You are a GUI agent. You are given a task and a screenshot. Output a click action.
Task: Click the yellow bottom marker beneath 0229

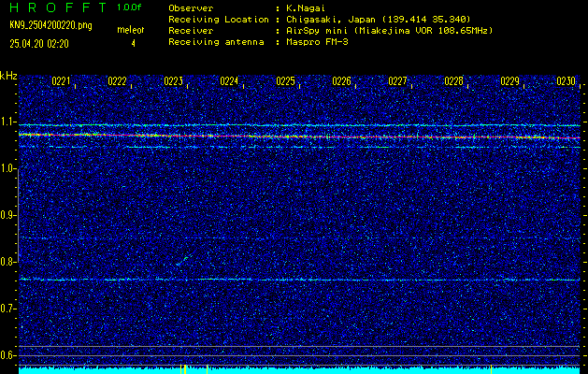[492, 369]
